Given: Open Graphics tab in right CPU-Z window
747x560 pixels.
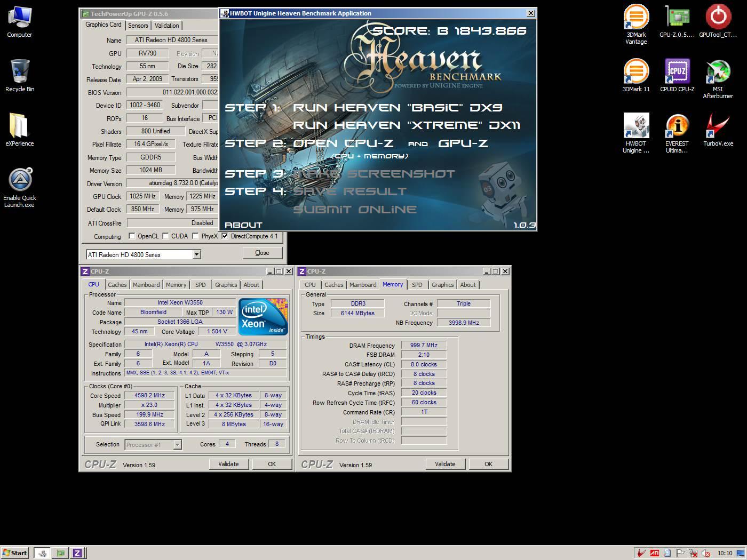Looking at the screenshot, I should point(443,285).
